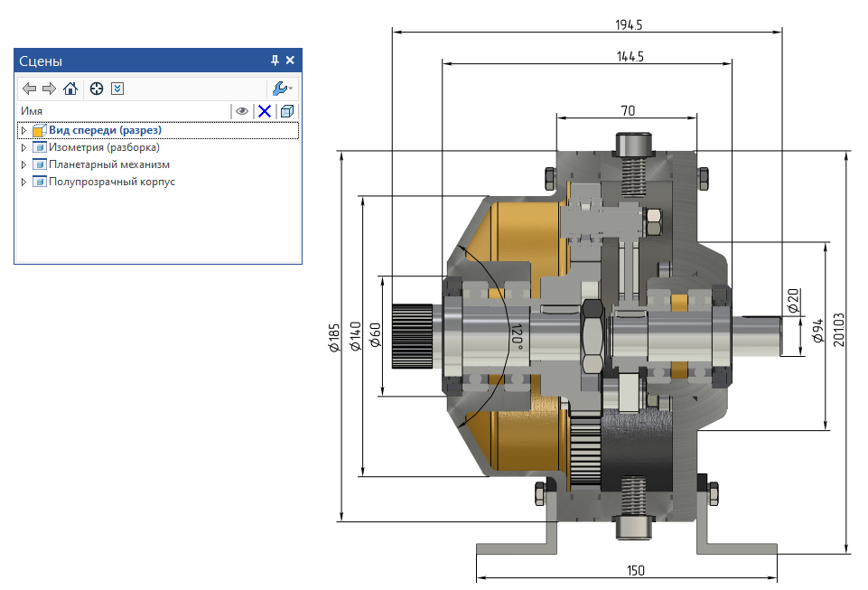Click the forward arrow in Сцены toolbar
This screenshot has height=590, width=868.
click(x=49, y=89)
